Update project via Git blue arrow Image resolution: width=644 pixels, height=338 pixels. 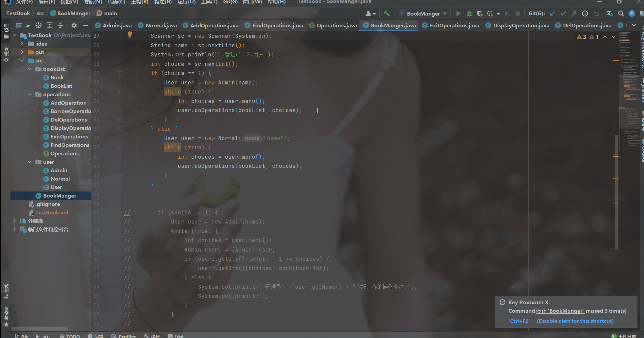pos(552,14)
